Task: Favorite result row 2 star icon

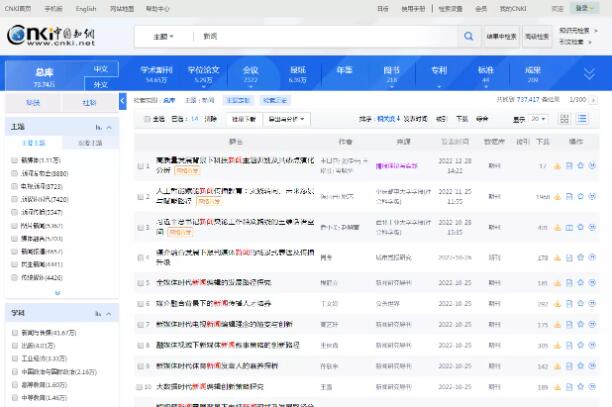Action: coord(580,196)
